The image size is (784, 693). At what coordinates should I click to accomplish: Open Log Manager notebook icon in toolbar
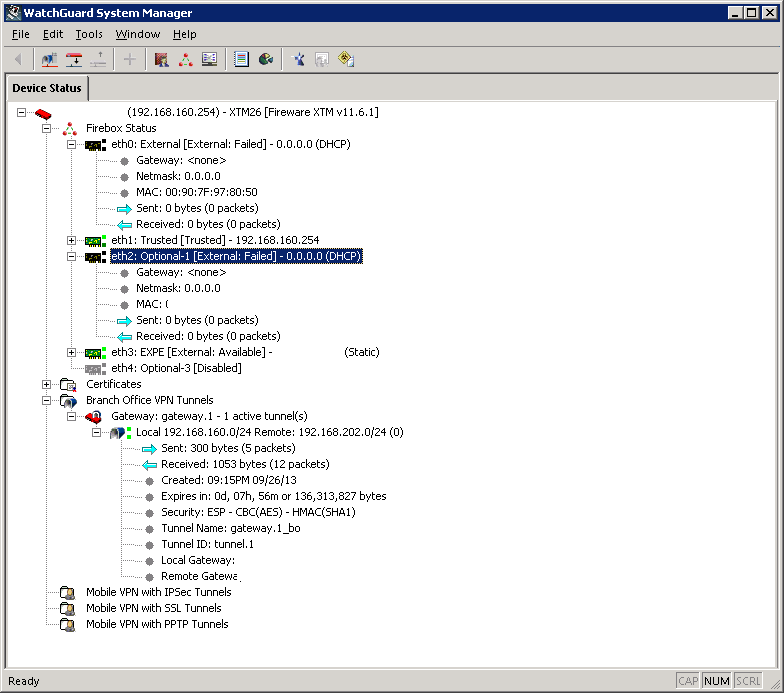(x=241, y=60)
